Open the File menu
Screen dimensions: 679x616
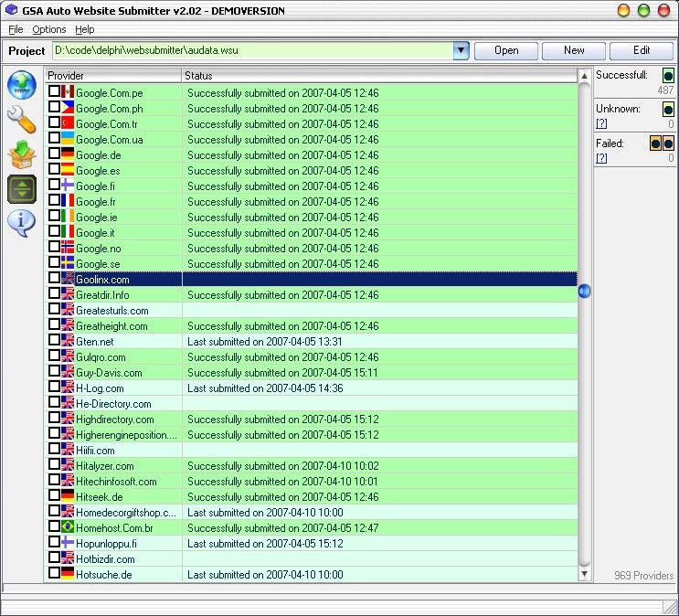pyautogui.click(x=16, y=29)
